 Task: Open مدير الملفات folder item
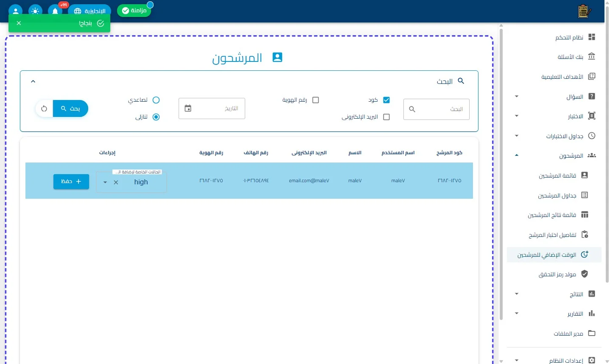554,333
